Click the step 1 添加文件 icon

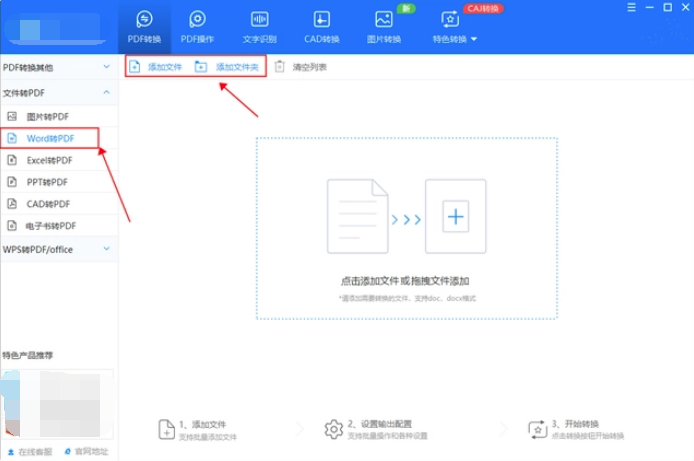coord(166,429)
